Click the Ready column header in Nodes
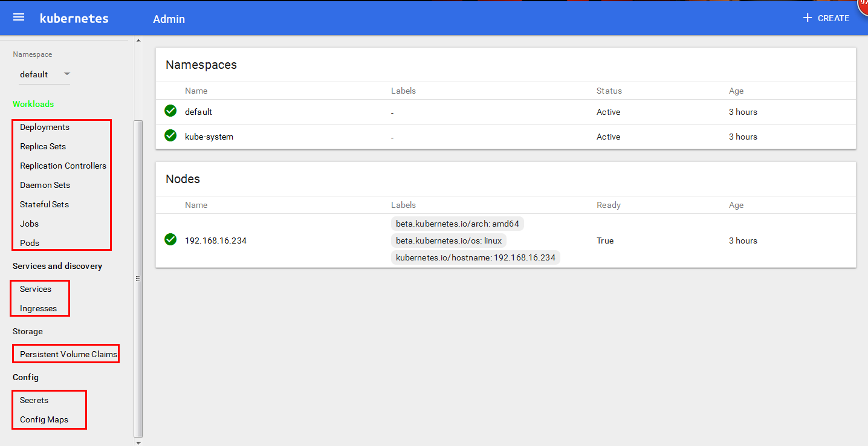Image resolution: width=868 pixels, height=446 pixels. coord(609,205)
